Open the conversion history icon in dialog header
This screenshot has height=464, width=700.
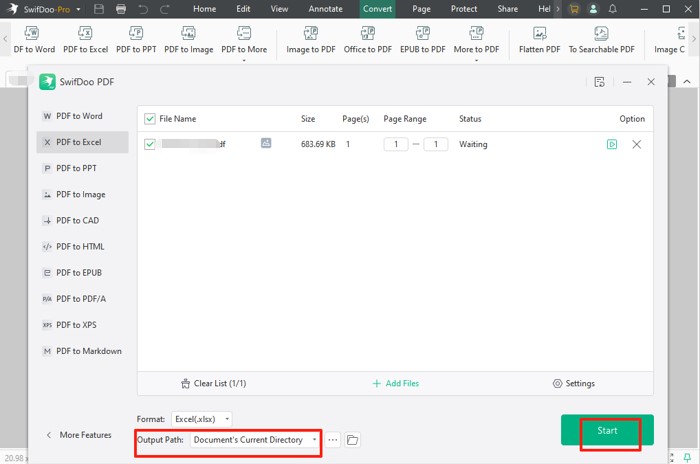600,82
